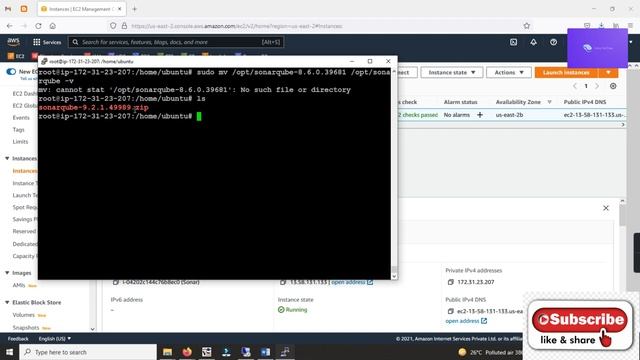Open Launch instances split arrow
The image size is (640, 360).
pyautogui.click(x=608, y=72)
